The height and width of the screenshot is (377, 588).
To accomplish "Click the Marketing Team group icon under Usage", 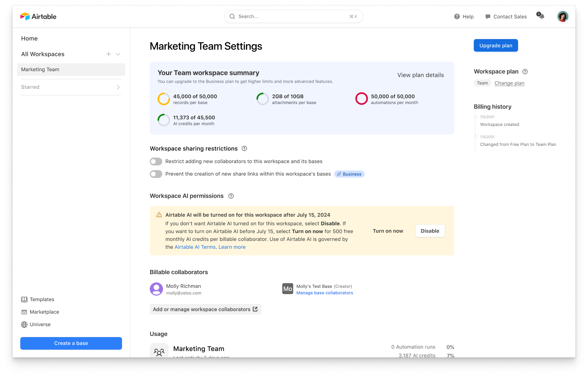I will click(159, 351).
